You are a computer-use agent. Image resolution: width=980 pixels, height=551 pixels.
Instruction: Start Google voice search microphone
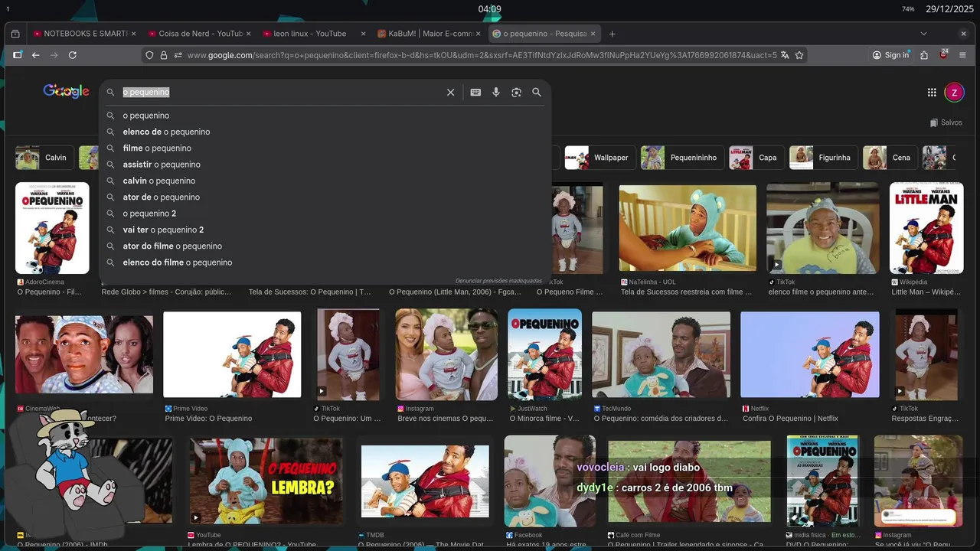point(496,92)
